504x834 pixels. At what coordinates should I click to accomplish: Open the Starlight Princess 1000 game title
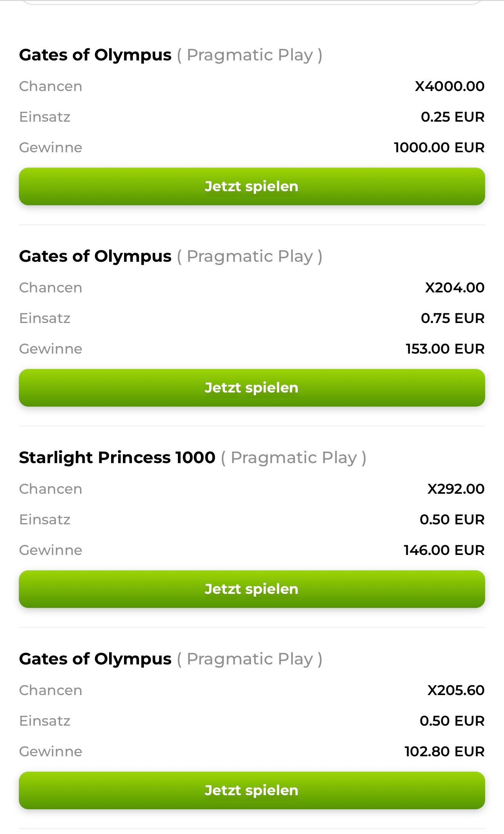[x=117, y=458]
